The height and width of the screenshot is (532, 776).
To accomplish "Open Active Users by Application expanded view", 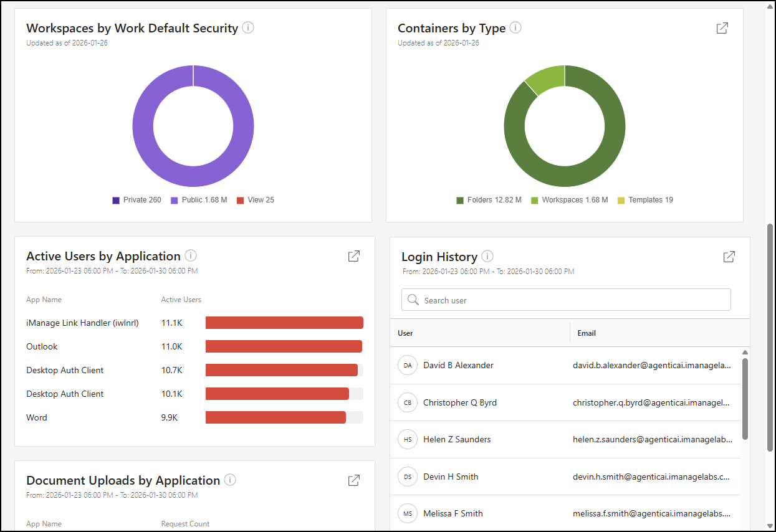I will click(x=353, y=256).
